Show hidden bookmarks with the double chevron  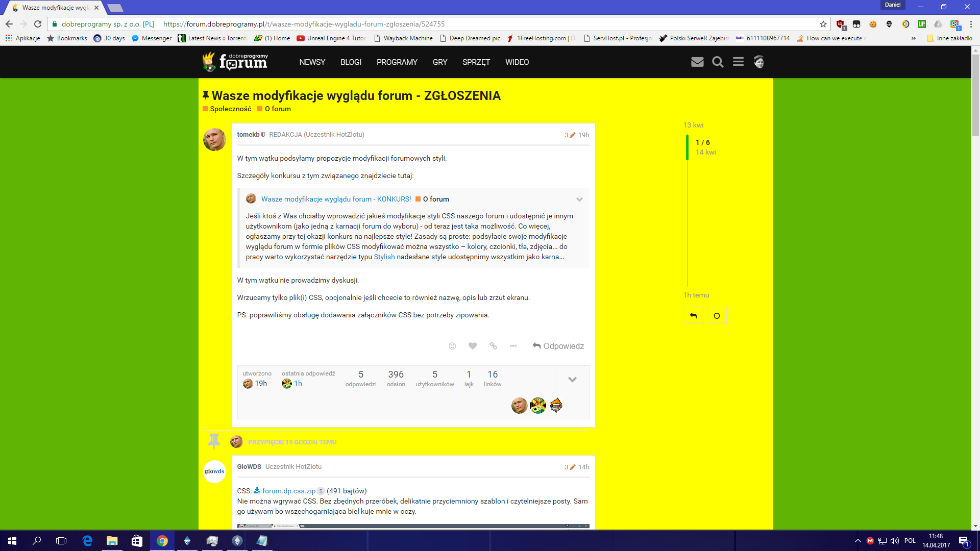click(x=914, y=38)
